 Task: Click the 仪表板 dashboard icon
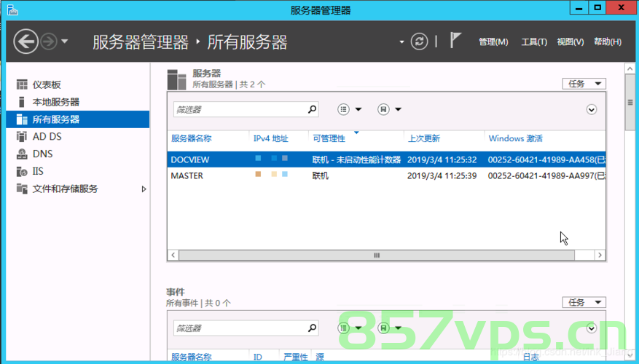pos(22,84)
